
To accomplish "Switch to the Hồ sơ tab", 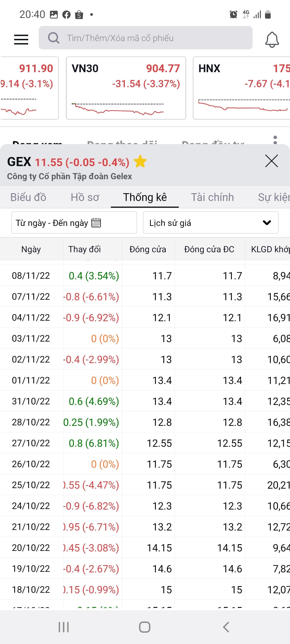I will click(x=85, y=197).
